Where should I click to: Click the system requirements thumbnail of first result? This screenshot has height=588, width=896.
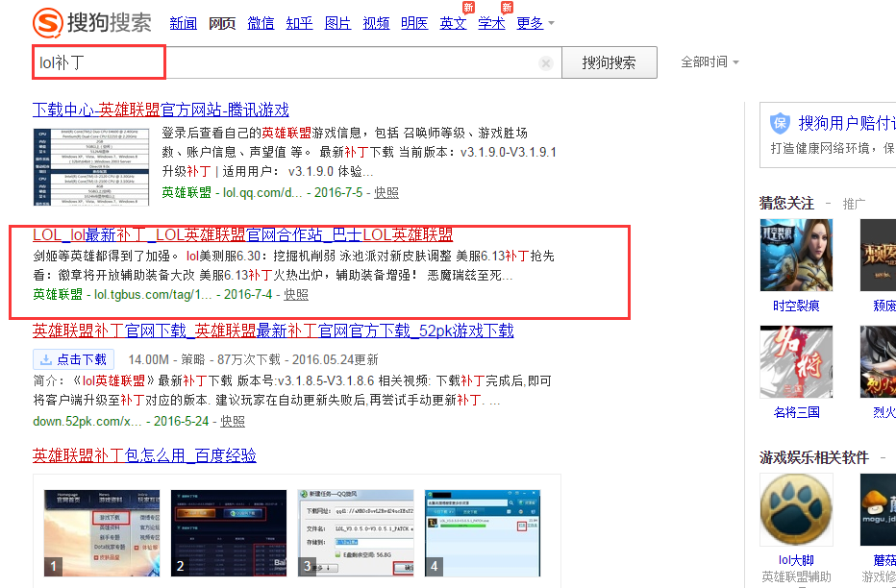91,166
